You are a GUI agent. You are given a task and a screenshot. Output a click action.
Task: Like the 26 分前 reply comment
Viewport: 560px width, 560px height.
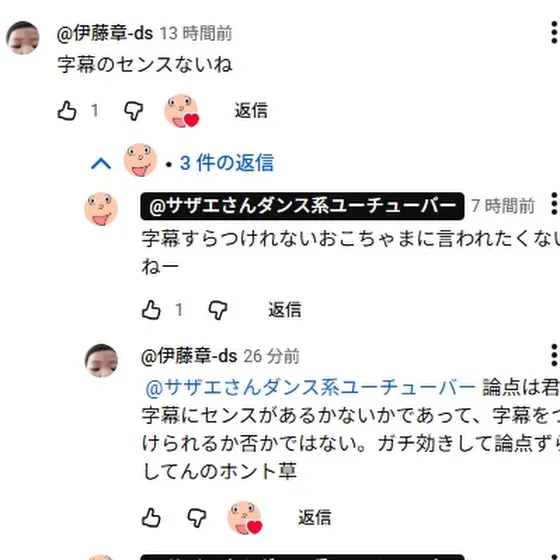(x=151, y=518)
